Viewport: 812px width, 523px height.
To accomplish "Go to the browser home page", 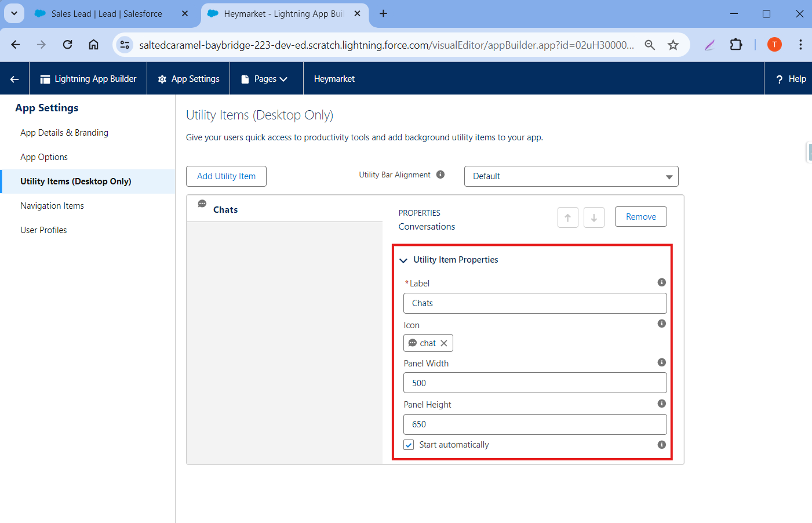I will tap(94, 45).
